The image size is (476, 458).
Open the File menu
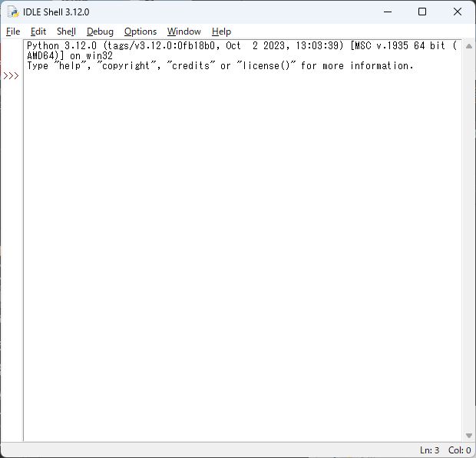13,32
